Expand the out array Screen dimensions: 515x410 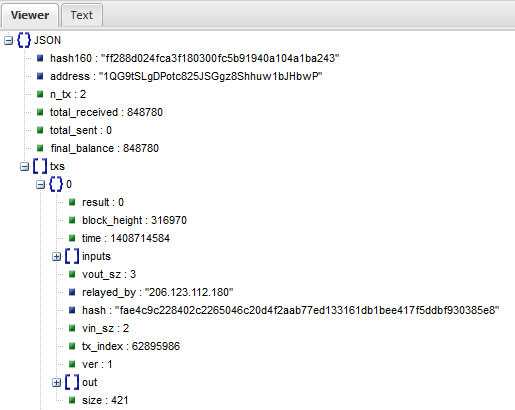(x=56, y=382)
